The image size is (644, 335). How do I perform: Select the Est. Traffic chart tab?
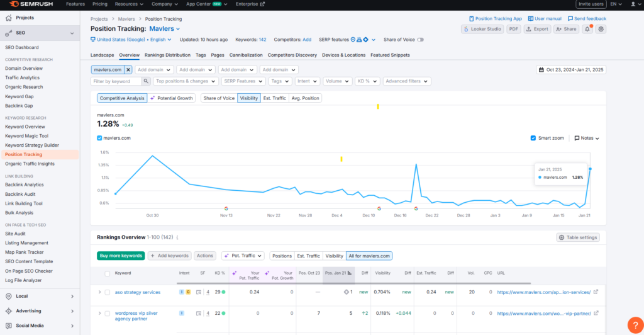274,98
